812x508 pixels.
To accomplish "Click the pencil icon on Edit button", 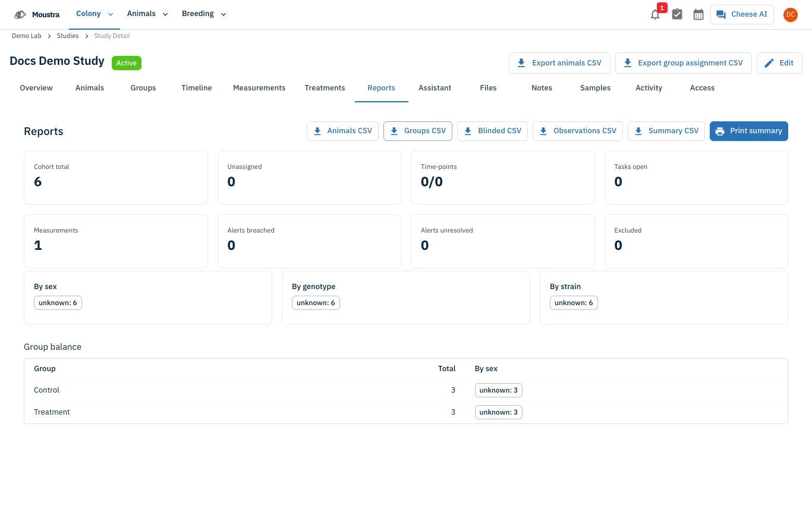I will 769,63.
